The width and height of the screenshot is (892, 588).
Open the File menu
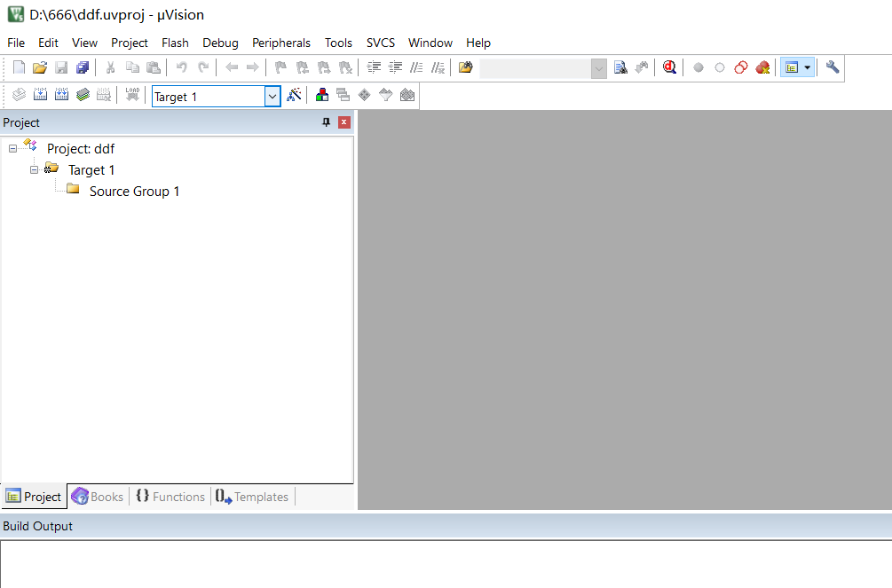[16, 43]
